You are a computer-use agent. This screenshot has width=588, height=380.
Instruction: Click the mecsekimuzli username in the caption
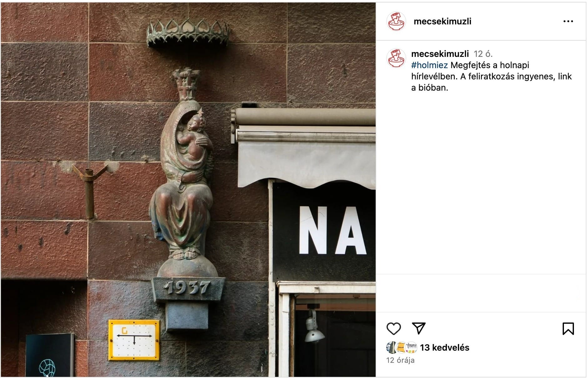[440, 54]
